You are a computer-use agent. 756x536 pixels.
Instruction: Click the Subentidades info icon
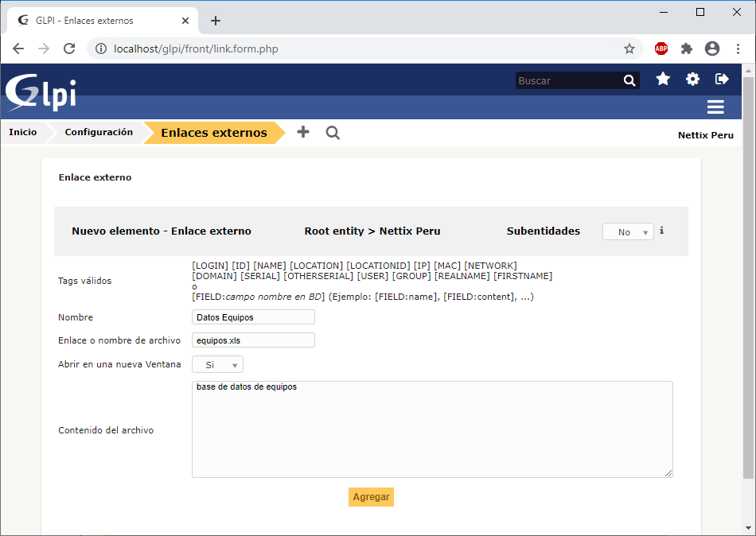pyautogui.click(x=661, y=231)
